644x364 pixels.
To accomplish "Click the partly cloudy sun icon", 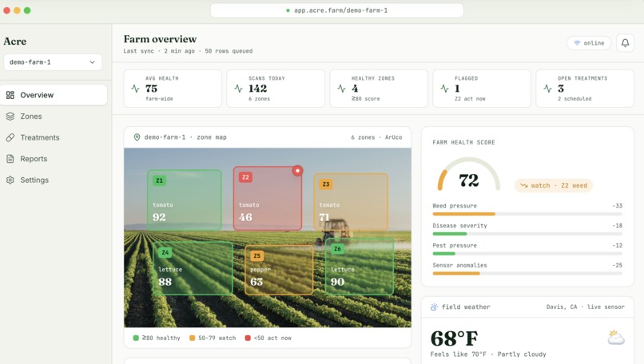I will pyautogui.click(x=616, y=338).
